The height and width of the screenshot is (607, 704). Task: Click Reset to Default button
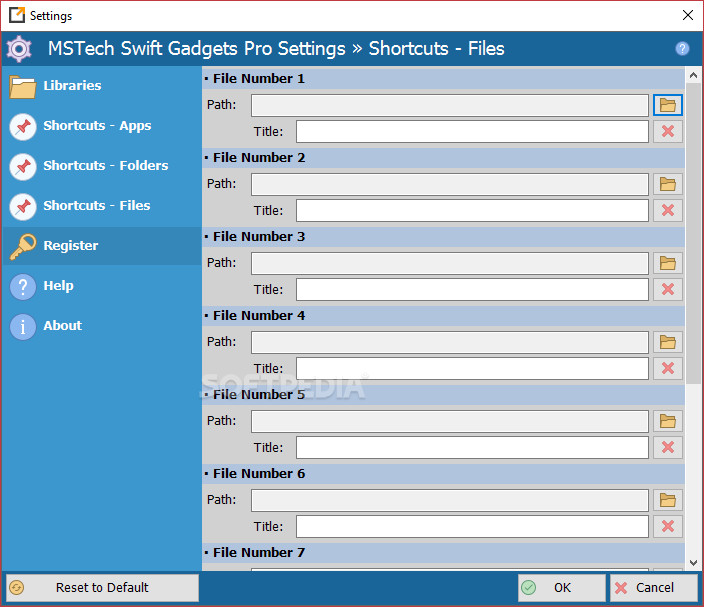(102, 588)
